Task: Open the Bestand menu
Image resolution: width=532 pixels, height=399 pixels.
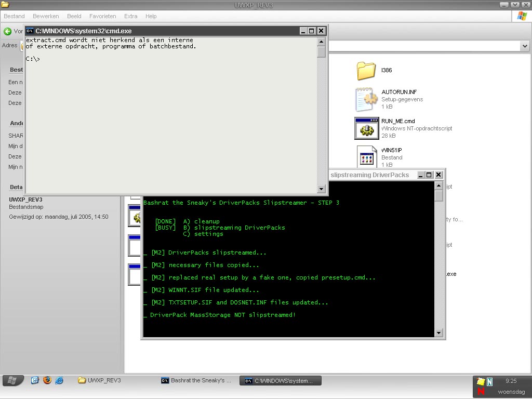Action: [14, 16]
